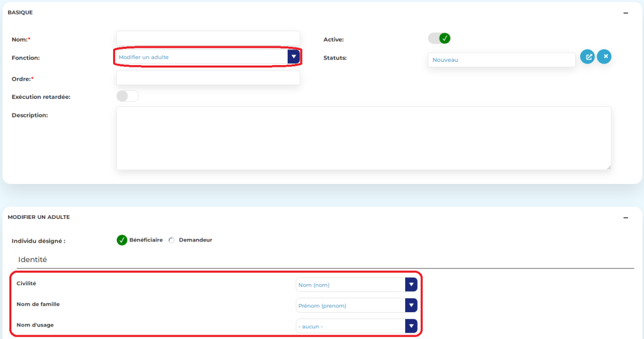The height and width of the screenshot is (339, 644).
Task: Open the Fonction dropdown arrow
Action: [293, 57]
